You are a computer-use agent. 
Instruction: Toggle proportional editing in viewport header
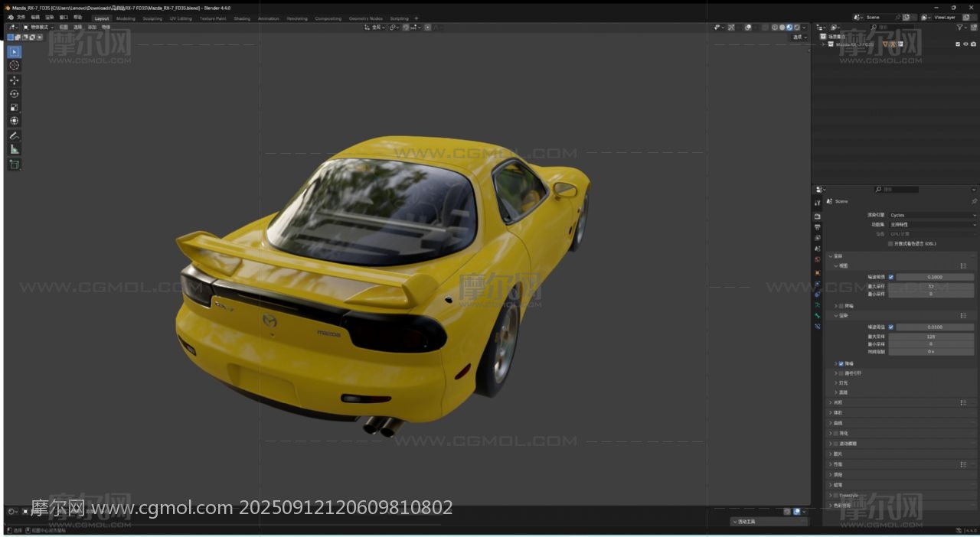click(x=427, y=28)
